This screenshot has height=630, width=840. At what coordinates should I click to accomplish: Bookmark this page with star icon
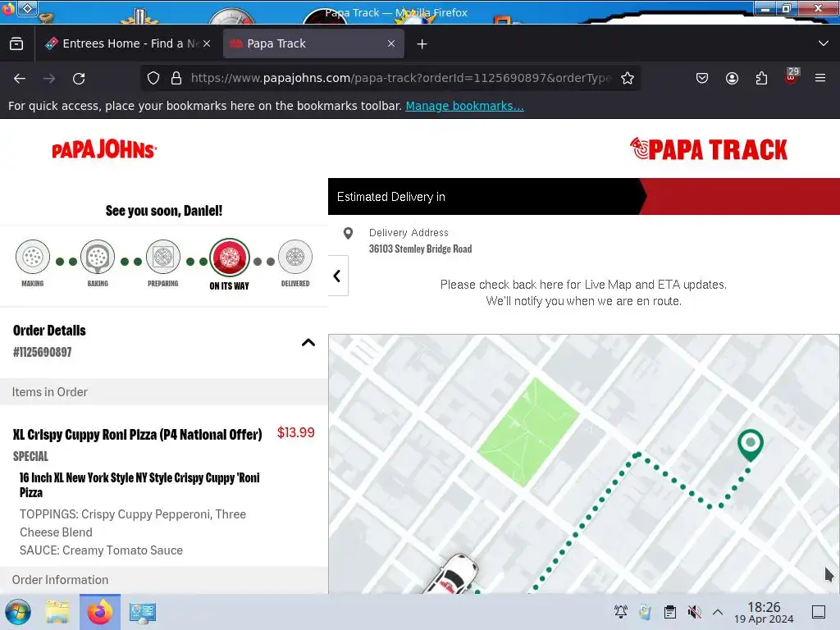coord(628,78)
